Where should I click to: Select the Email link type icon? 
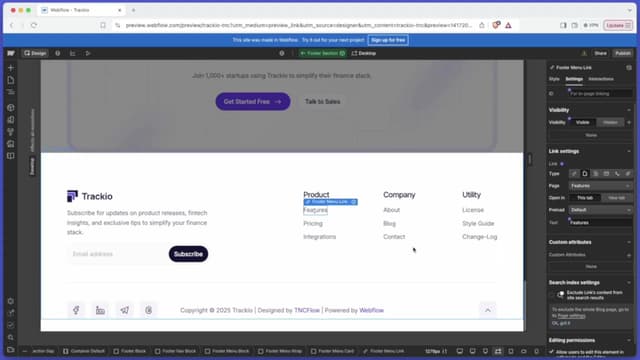(606, 174)
